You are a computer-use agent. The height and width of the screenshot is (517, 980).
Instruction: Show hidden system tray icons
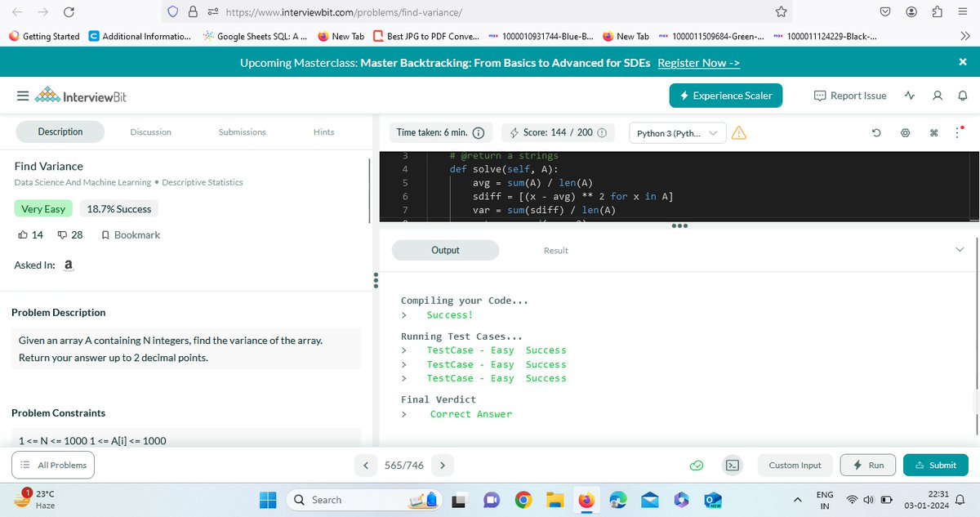pos(798,499)
